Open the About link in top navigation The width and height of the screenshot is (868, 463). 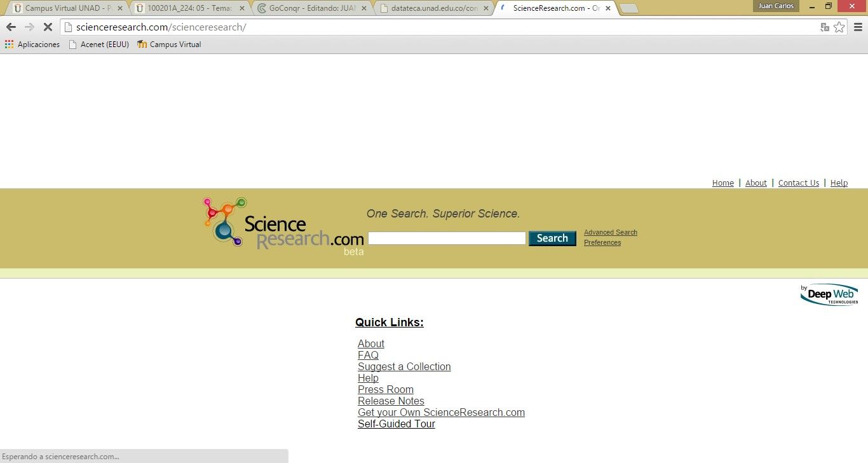(756, 183)
